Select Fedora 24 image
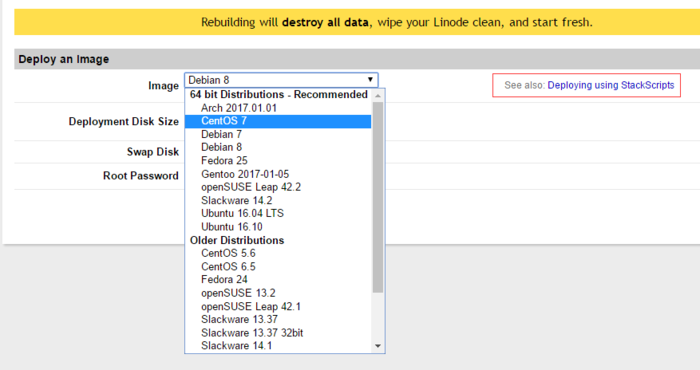The height and width of the screenshot is (370, 700). [278, 279]
